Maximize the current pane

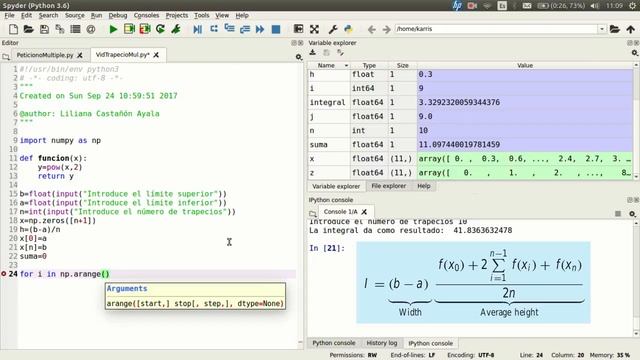pos(298,29)
